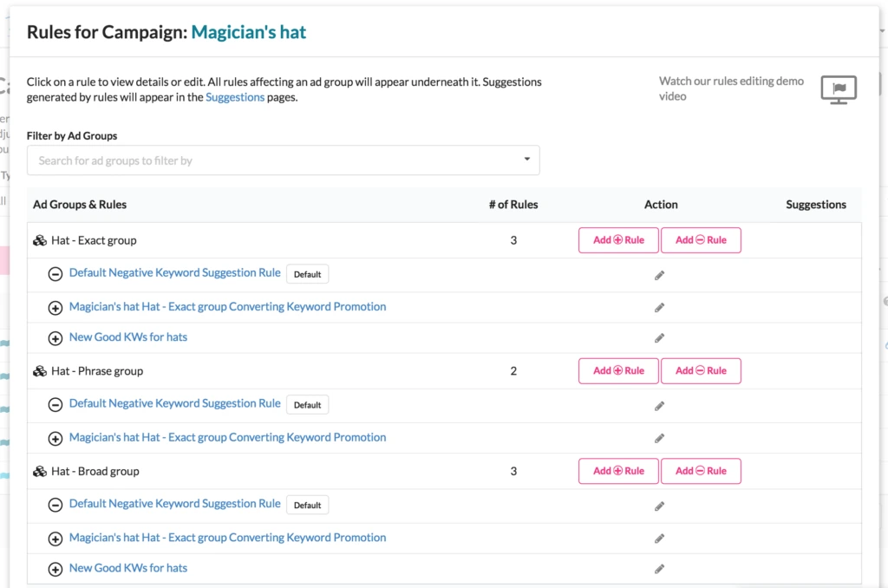This screenshot has height=588, width=888.
Task: Click the Hat - Broad group ad group icon
Action: point(40,472)
